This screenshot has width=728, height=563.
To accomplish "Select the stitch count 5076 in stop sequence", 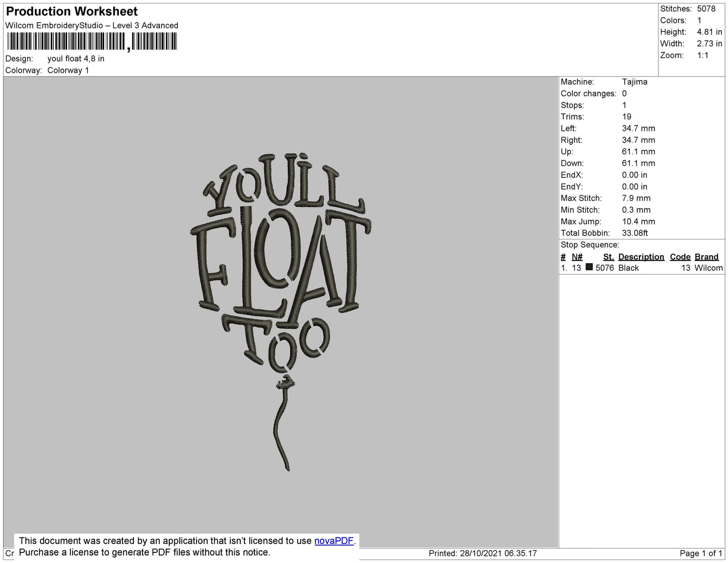I will (605, 268).
